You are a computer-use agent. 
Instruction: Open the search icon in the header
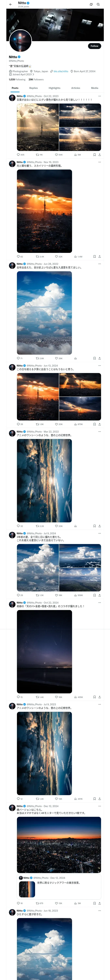[x=98, y=5]
